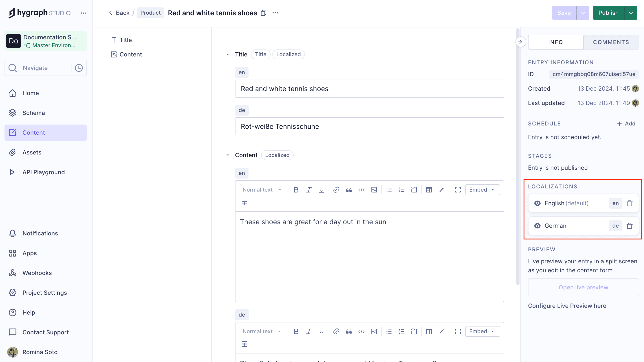644x362 pixels.
Task: Toggle visibility of English localization
Action: tap(537, 203)
